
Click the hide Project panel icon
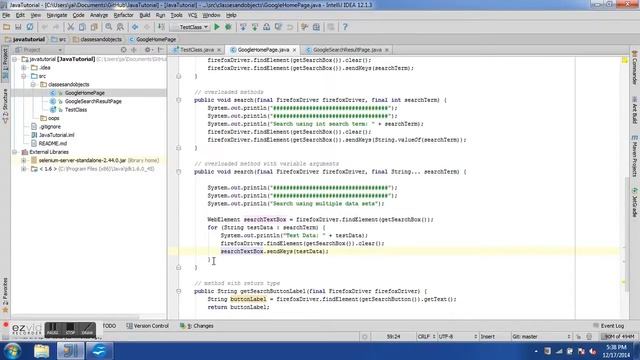coord(160,50)
